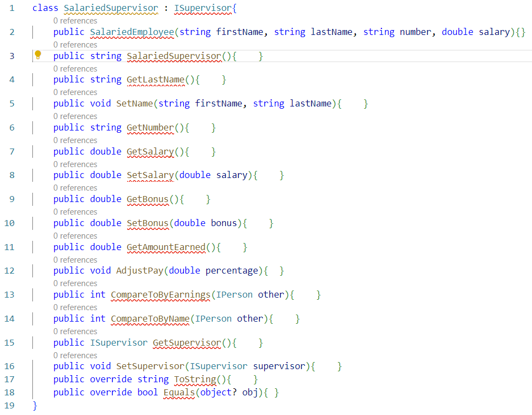Click the GetBonus method name

pyautogui.click(x=147, y=199)
